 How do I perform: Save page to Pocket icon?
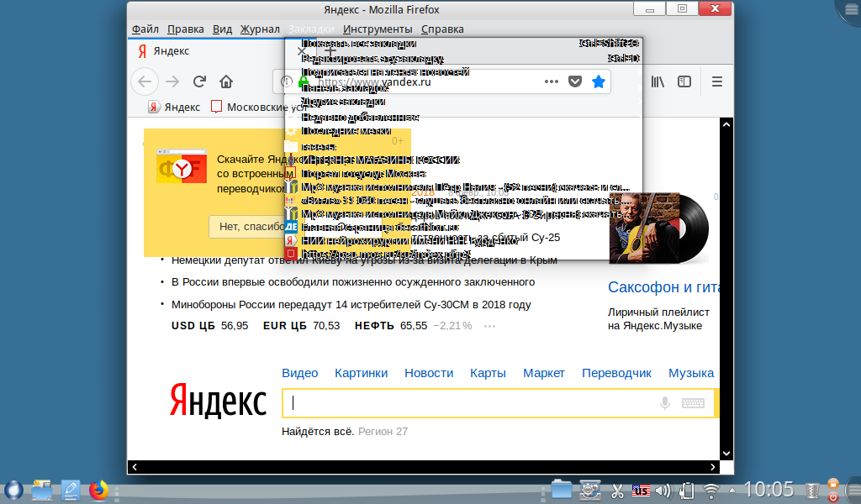coord(575,81)
